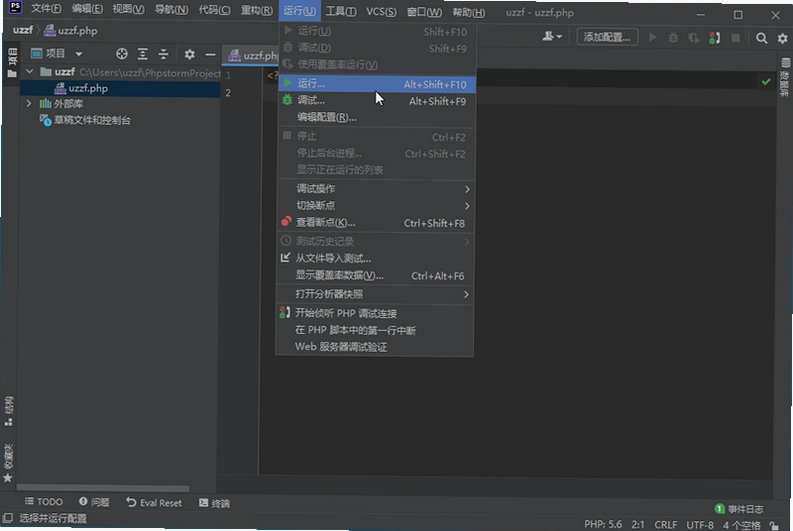Click the expand all icon
This screenshot has height=531, width=793.
(x=143, y=54)
